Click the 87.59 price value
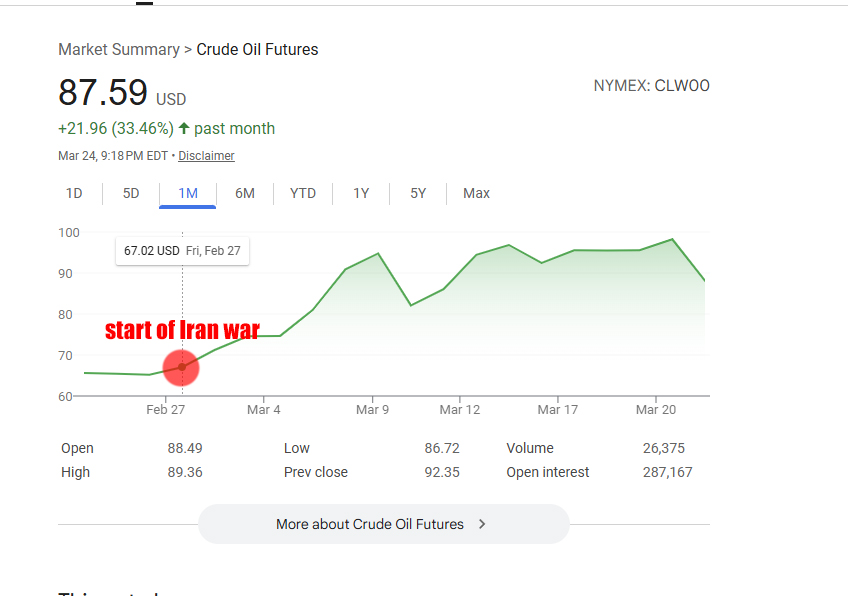Screen dimensions: 848x596 point(102,92)
